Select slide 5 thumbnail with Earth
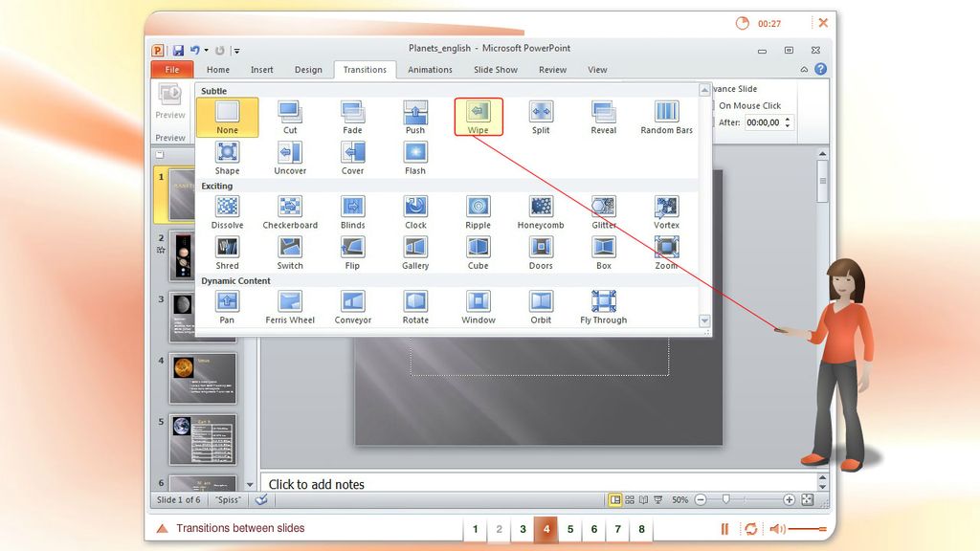The width and height of the screenshot is (980, 551). (x=203, y=440)
